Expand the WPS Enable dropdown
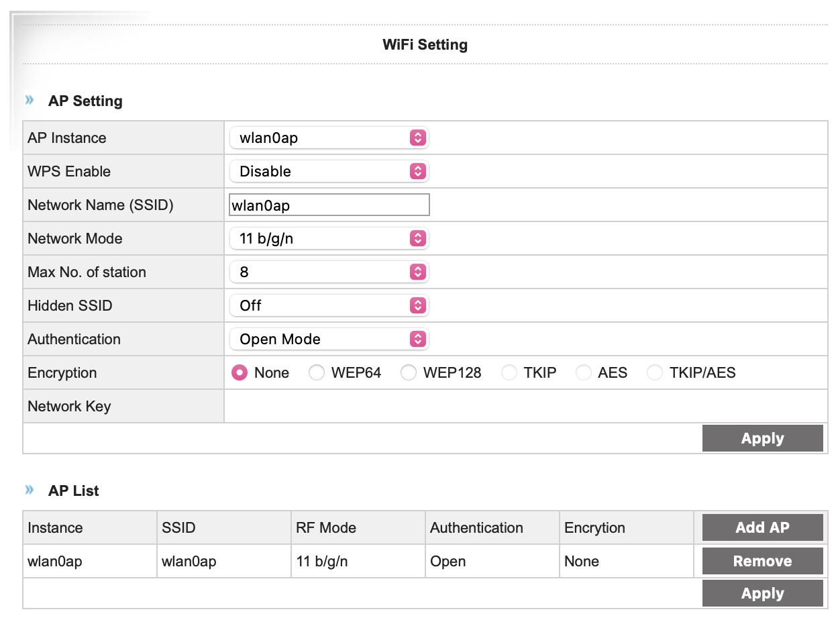This screenshot has height=620, width=840. [x=329, y=172]
